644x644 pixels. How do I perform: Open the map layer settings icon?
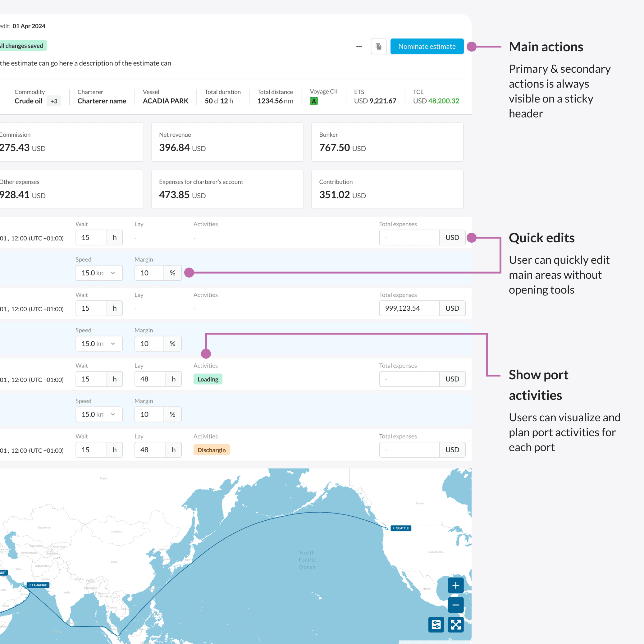(436, 625)
